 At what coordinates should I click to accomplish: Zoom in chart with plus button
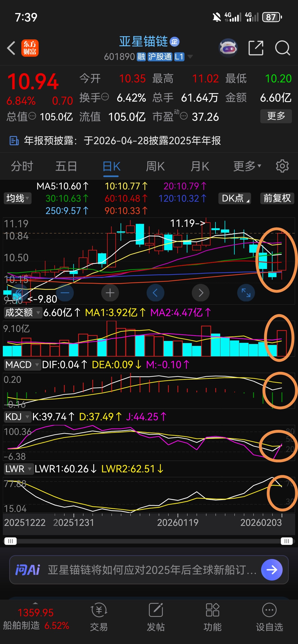pyautogui.click(x=110, y=292)
